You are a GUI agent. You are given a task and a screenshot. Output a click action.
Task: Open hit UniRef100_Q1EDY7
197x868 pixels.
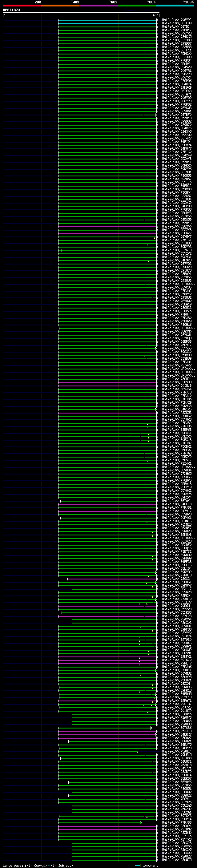pyautogui.click(x=176, y=30)
